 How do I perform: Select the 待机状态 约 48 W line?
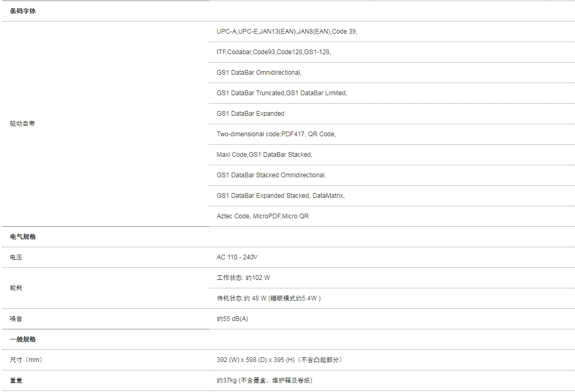(269, 298)
